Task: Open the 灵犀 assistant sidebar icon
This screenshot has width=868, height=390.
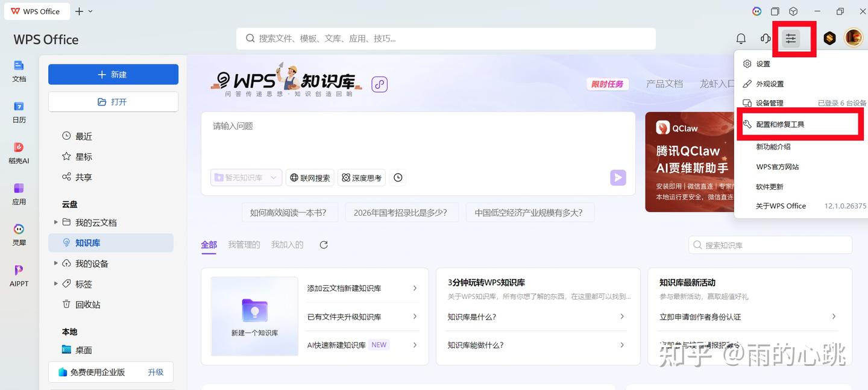Action: point(19,235)
